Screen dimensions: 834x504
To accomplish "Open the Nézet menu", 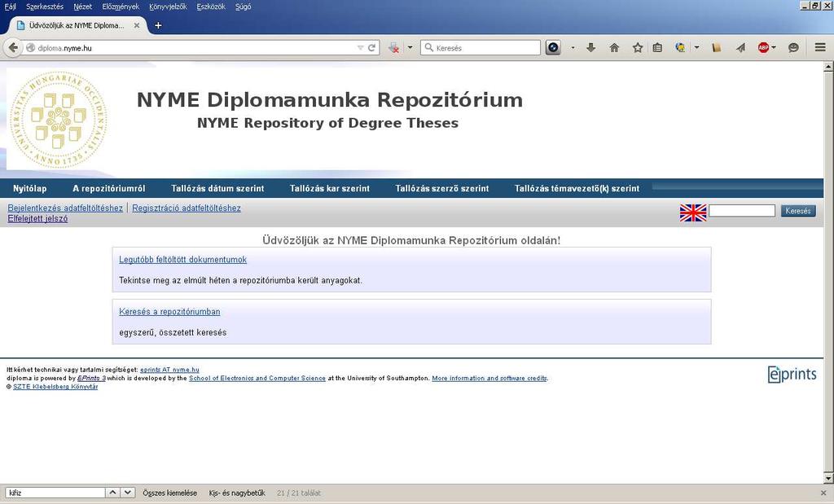I will click(82, 7).
